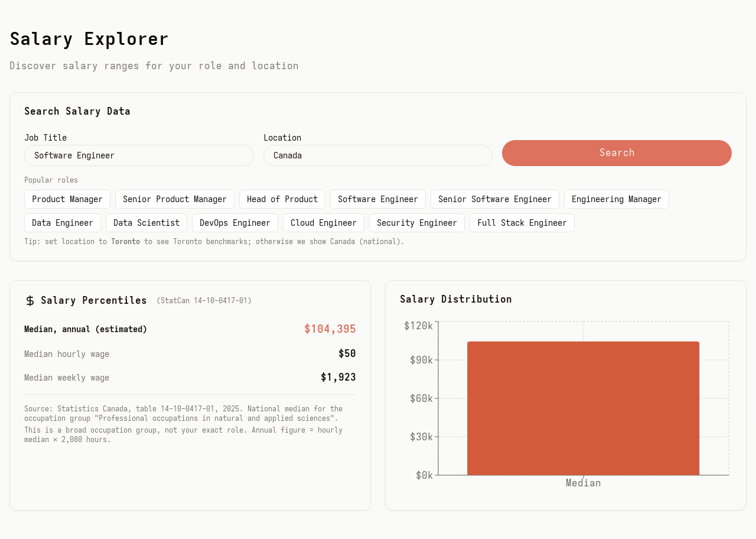Select the Full Stack Engineer chip
Screen dimensions: 756x539
[522, 223]
